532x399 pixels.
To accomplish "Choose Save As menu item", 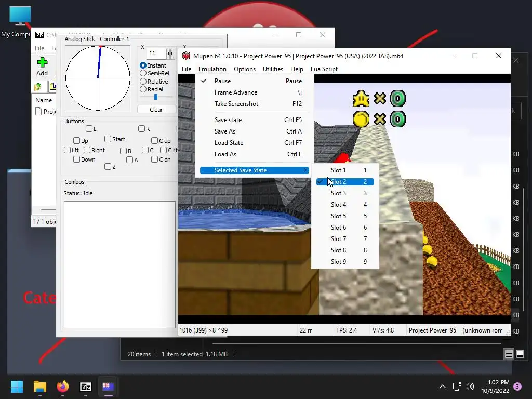I will coord(254,131).
